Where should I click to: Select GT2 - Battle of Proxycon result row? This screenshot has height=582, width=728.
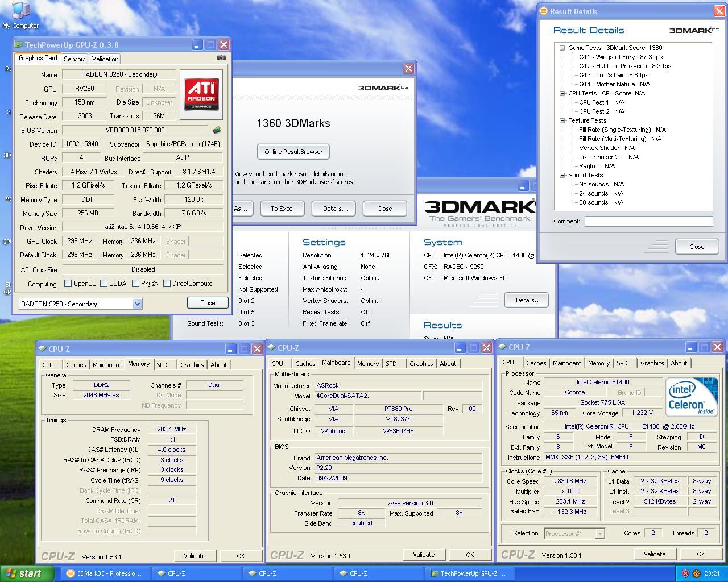pyautogui.click(x=625, y=66)
